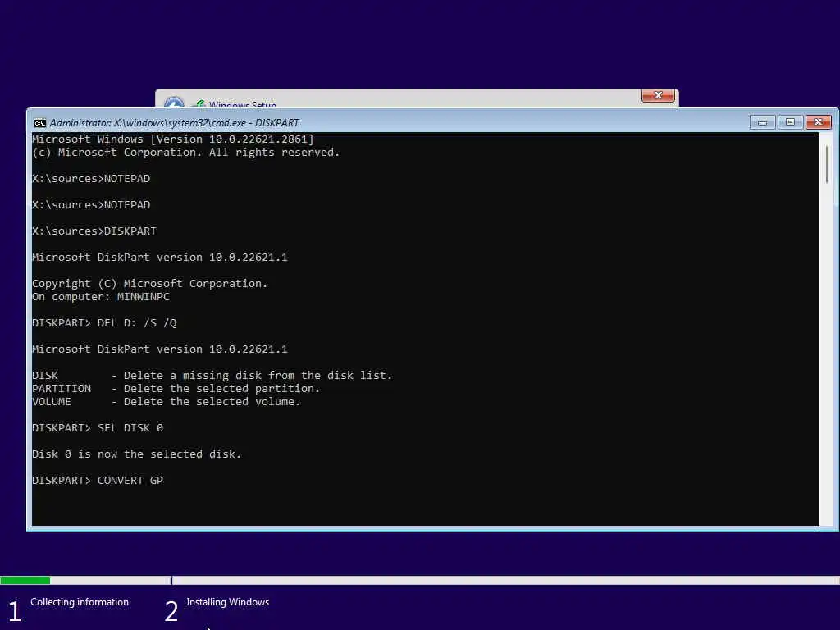The height and width of the screenshot is (630, 840).
Task: Close the DISKPART command prompt window
Action: pyautogui.click(x=819, y=123)
